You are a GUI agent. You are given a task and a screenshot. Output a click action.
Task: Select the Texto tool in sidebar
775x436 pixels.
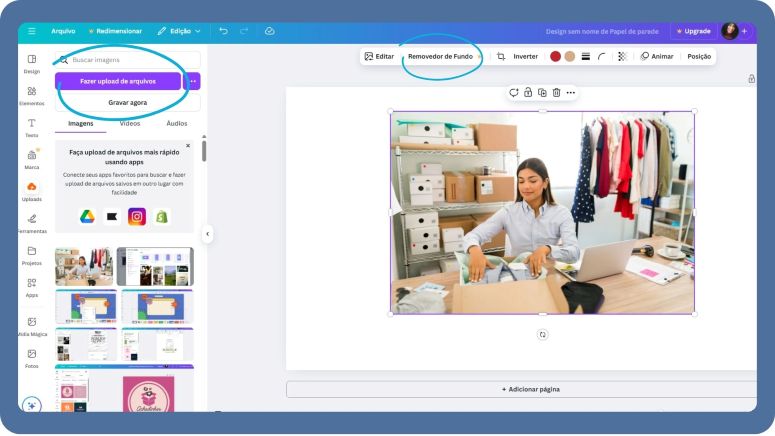tap(32, 126)
